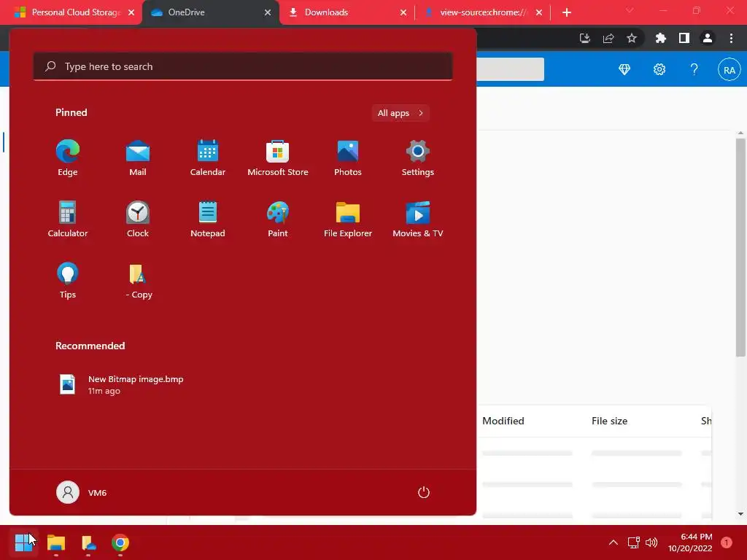The image size is (747, 560).
Task: Open File Explorer from Start menu
Action: click(x=348, y=219)
